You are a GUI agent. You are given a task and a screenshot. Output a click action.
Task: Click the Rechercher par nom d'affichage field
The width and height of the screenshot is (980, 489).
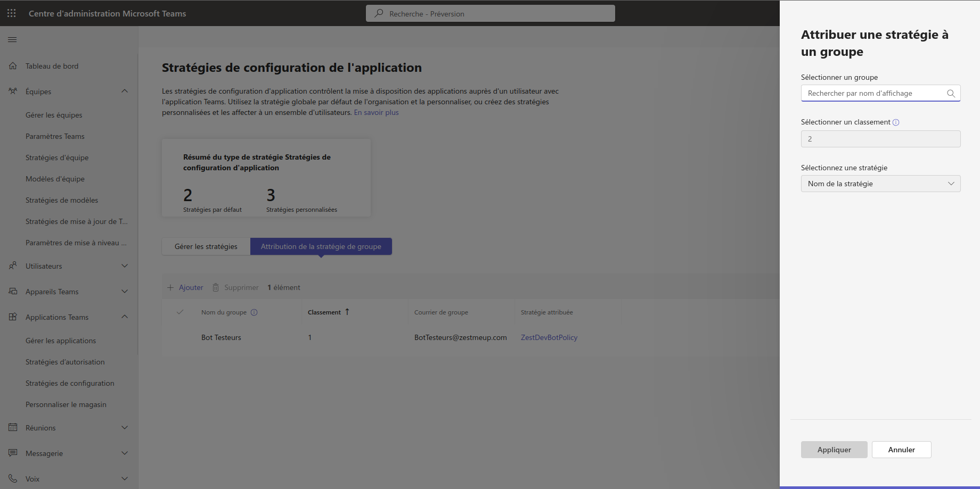tap(872, 93)
